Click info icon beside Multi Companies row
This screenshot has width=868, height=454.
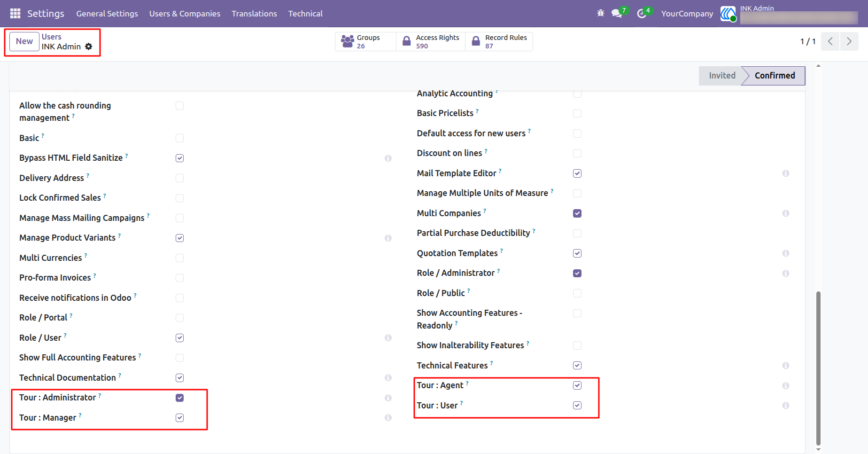(785, 213)
